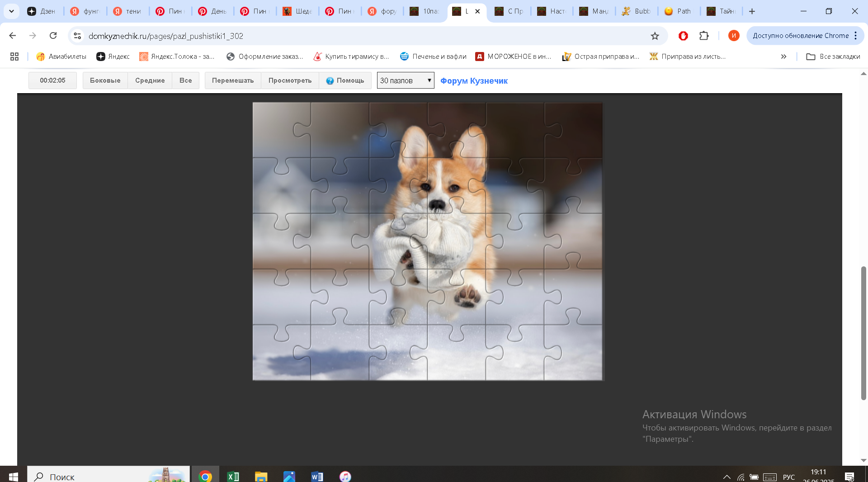Open the МОРОЖЕНОЕ bookmark

(513, 57)
